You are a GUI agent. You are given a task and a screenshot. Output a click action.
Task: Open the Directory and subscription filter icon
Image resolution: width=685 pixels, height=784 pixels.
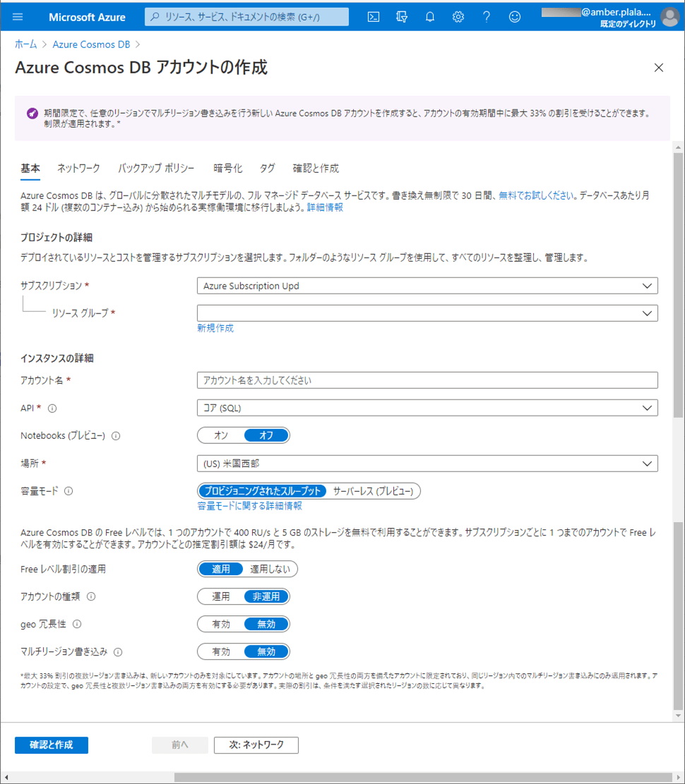pos(401,17)
